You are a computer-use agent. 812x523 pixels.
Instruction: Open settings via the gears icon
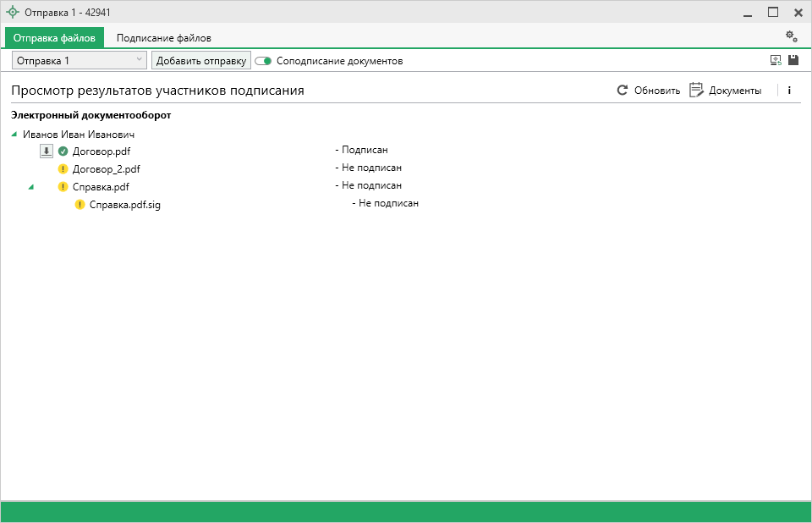791,36
